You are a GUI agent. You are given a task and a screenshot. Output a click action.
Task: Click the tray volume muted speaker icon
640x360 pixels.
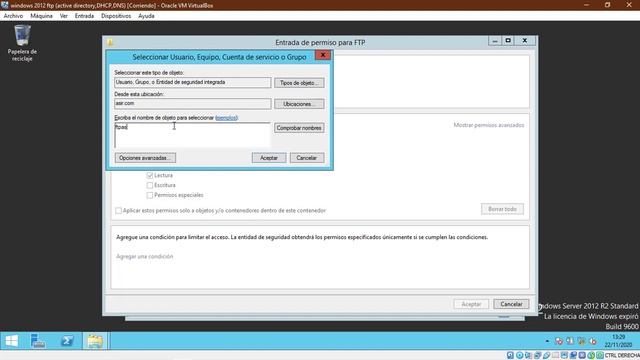click(593, 341)
